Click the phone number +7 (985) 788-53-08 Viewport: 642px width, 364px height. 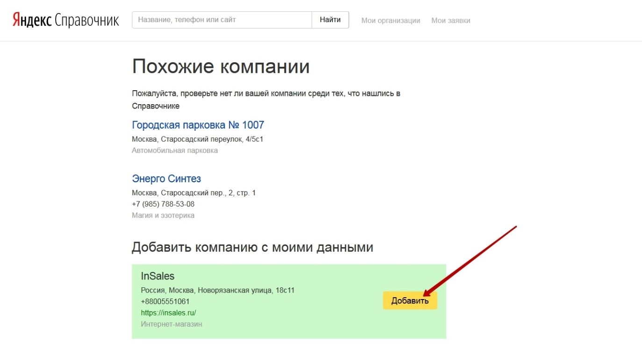click(x=163, y=204)
